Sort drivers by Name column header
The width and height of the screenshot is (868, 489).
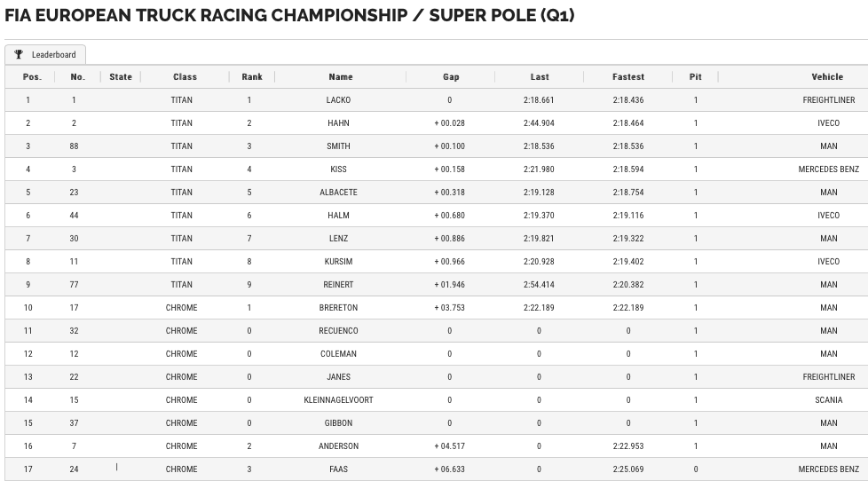[341, 77]
